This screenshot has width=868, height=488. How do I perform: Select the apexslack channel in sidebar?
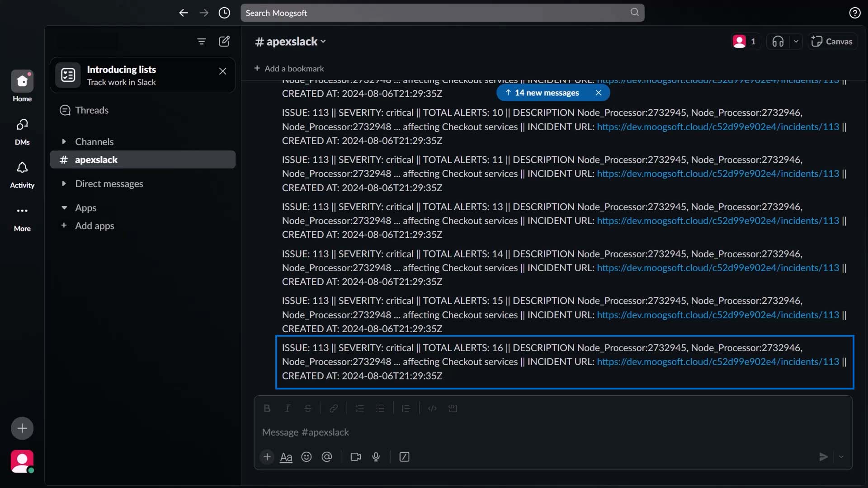pyautogui.click(x=142, y=160)
